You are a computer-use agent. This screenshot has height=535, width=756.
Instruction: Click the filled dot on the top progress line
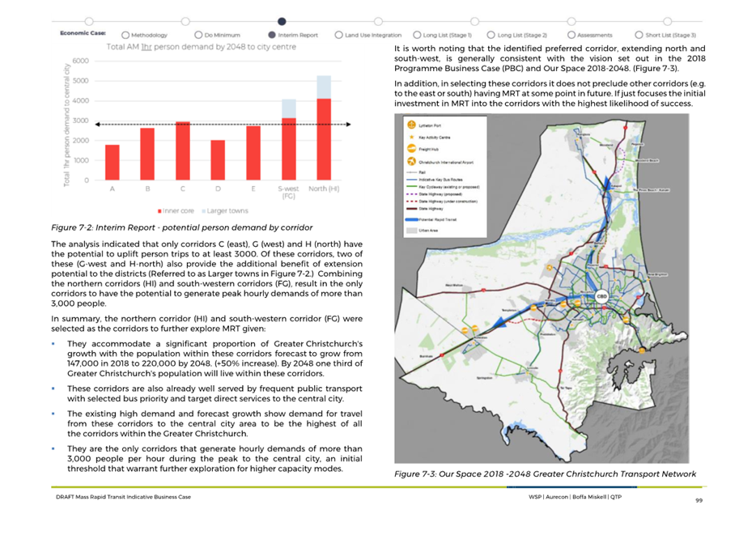282,21
